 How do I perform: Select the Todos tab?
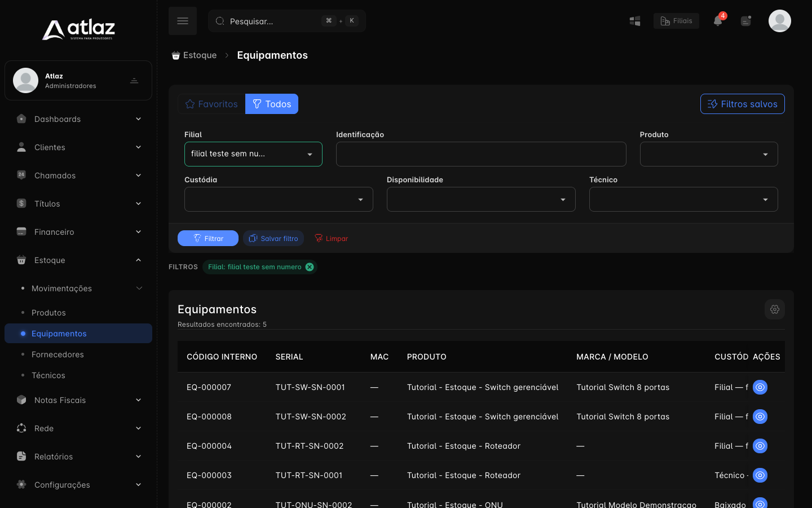pos(272,104)
